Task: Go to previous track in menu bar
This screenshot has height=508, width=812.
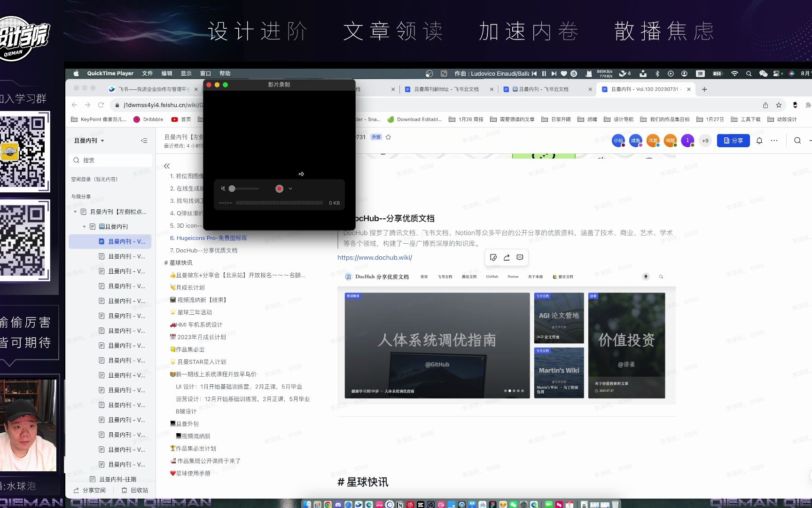Action: [534, 73]
